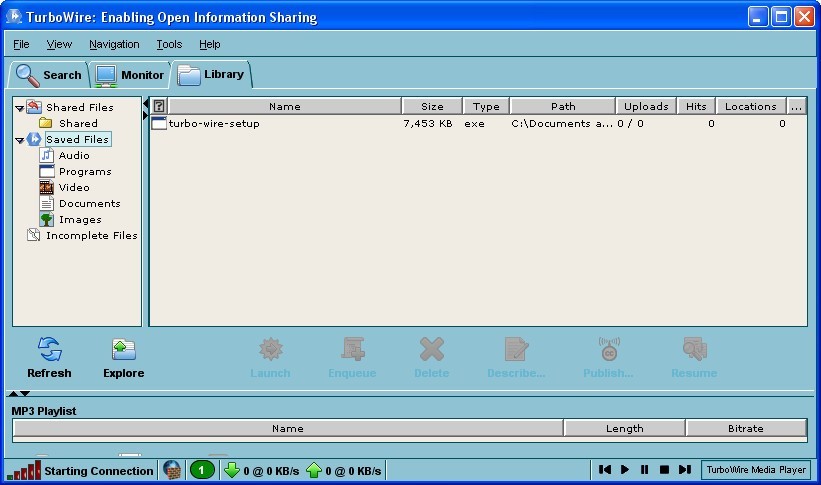The height and width of the screenshot is (485, 821).
Task: Collapse the MP3 Playlist panel arrows
Action: pyautogui.click(x=19, y=394)
